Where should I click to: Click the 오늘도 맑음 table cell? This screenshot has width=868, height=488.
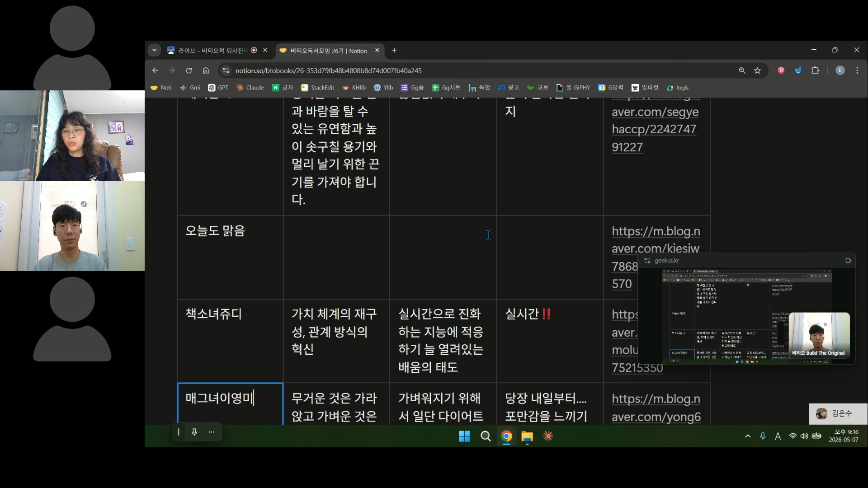(x=230, y=257)
